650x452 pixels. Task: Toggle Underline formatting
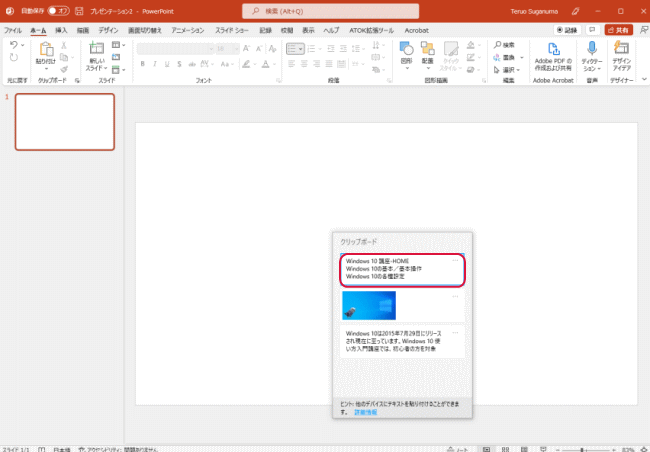click(167, 64)
